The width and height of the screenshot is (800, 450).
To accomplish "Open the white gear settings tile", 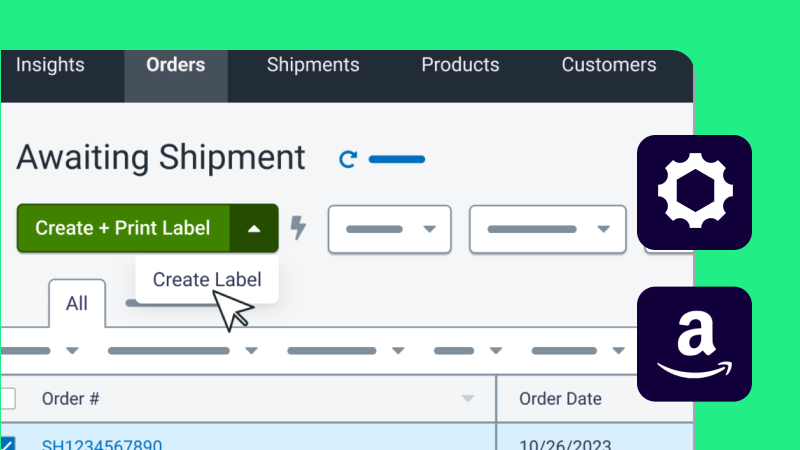I will click(694, 192).
